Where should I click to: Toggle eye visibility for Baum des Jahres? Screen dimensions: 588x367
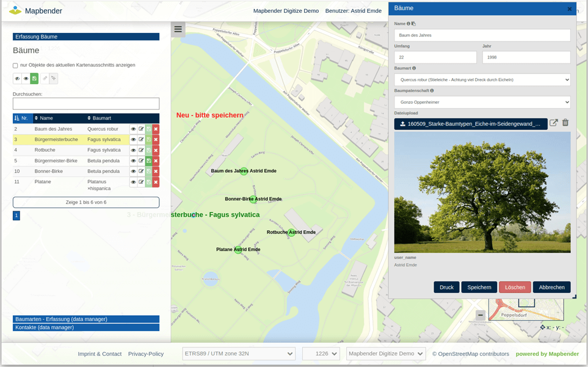click(x=133, y=129)
